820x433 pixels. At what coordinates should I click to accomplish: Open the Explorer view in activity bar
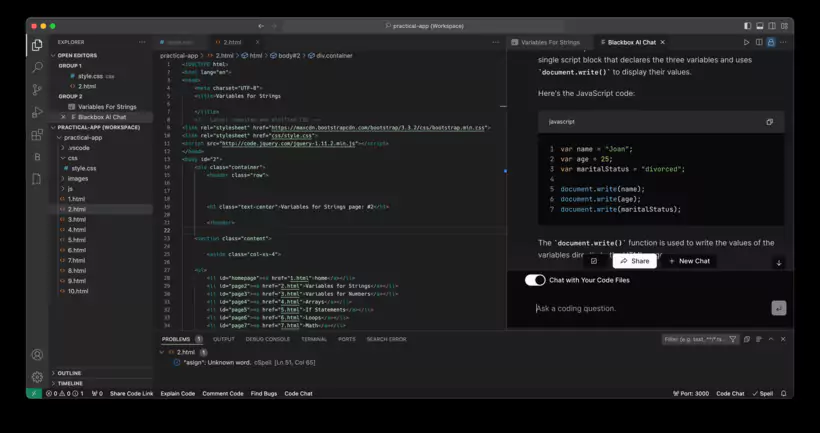point(37,45)
